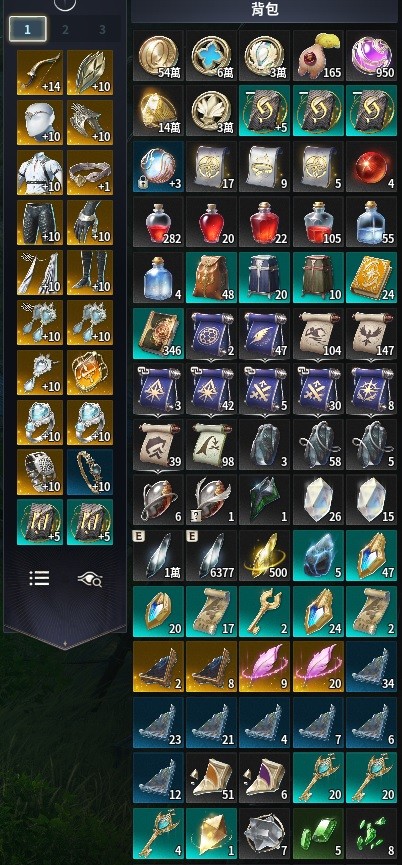Select the active equipment preset tab 1
This screenshot has height=865, width=402.
coord(28,30)
